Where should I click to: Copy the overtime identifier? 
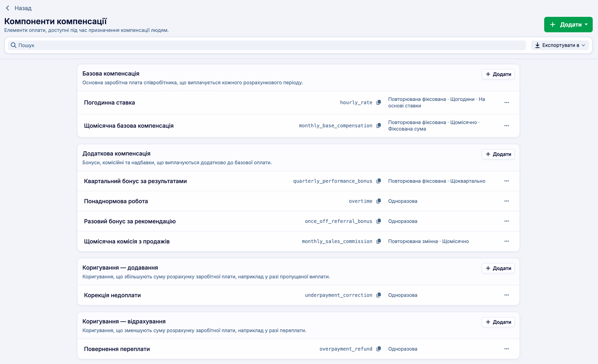(x=379, y=201)
